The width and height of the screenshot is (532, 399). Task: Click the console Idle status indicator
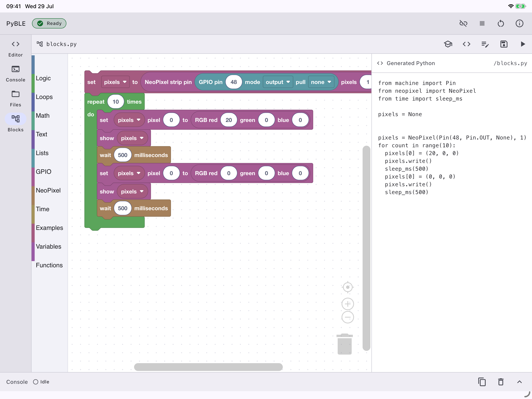[x=41, y=382]
